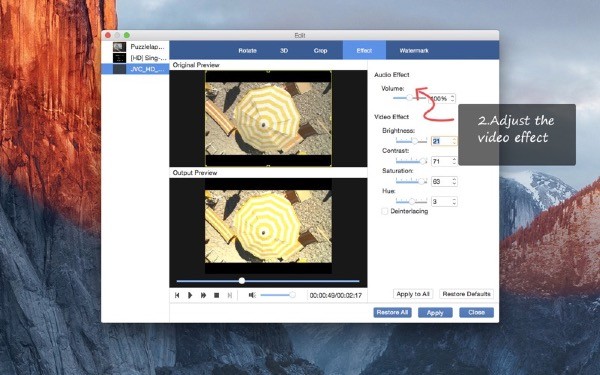The width and height of the screenshot is (600, 375).
Task: Play the output preview video
Action: coord(190,295)
